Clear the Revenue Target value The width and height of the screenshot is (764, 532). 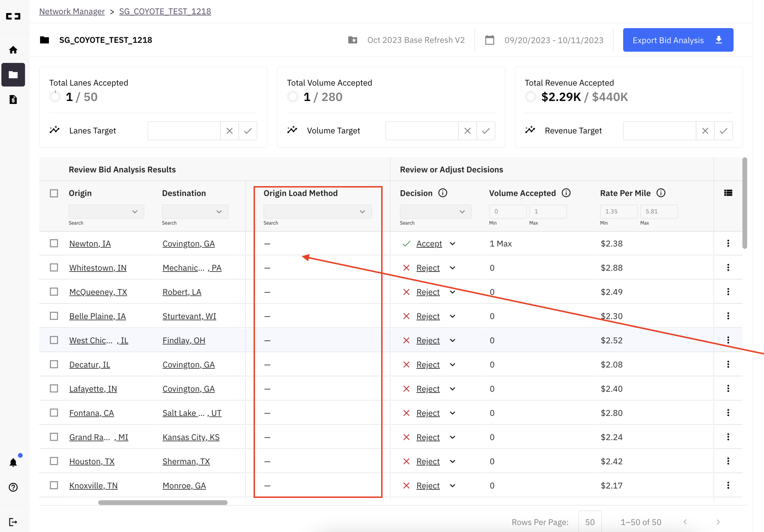tap(705, 131)
